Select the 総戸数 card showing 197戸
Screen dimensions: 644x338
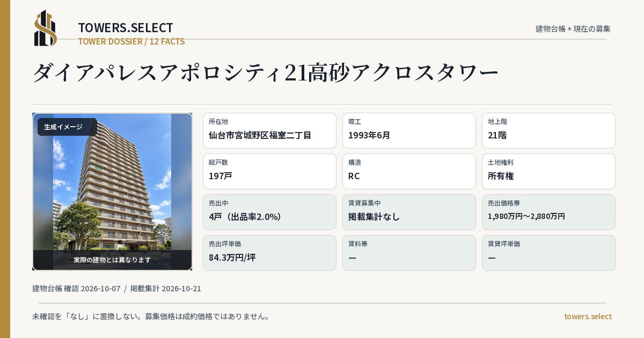pos(269,171)
